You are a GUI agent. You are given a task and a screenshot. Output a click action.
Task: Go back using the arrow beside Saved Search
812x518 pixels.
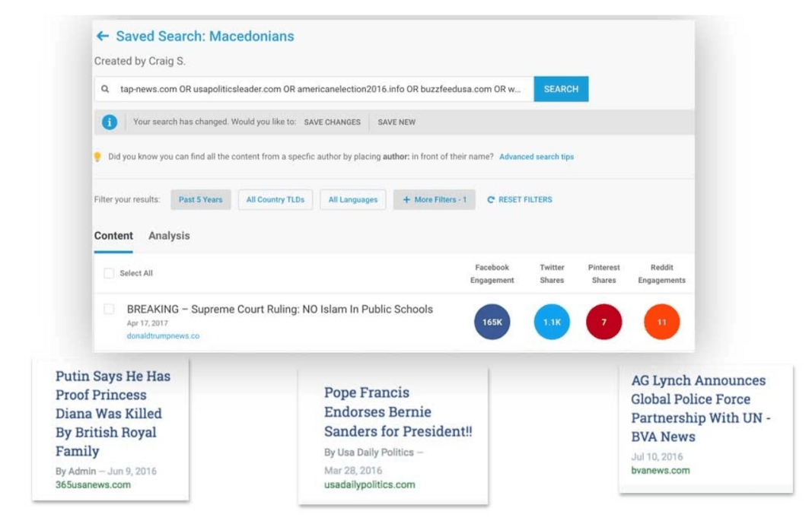coord(103,36)
